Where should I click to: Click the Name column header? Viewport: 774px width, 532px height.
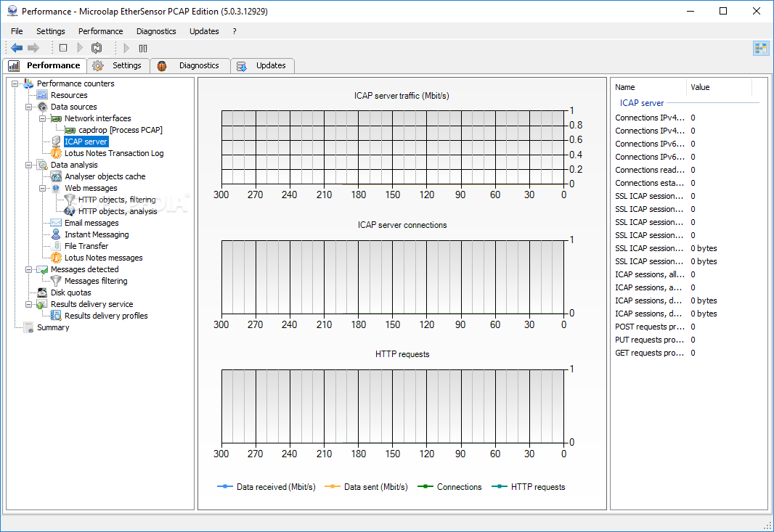click(648, 87)
